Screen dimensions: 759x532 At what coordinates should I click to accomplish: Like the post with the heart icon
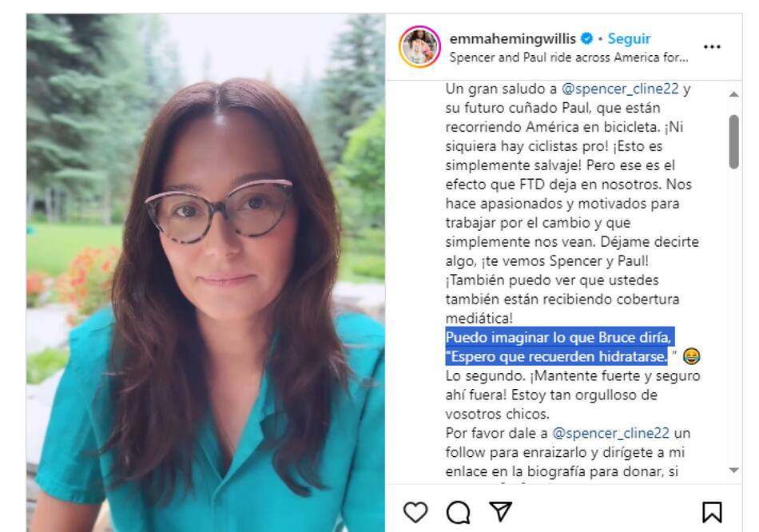tap(415, 512)
